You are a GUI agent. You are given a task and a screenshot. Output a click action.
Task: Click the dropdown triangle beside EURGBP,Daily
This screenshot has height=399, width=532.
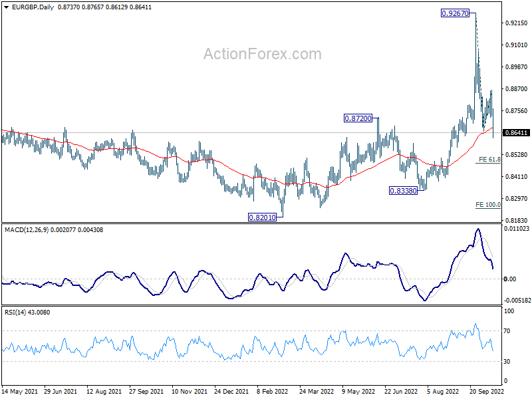click(7, 7)
